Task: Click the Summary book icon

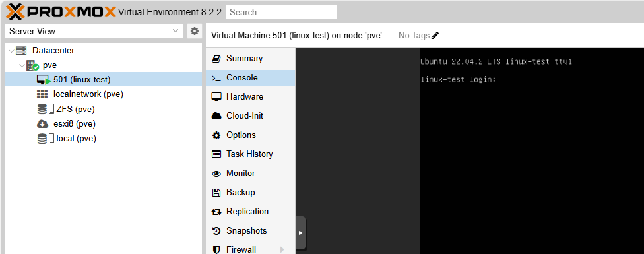Action: (x=216, y=59)
